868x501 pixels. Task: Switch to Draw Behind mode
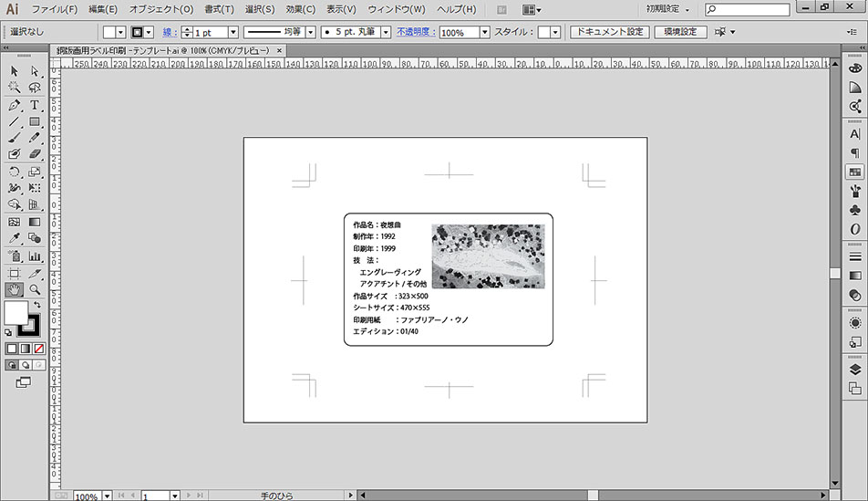click(x=26, y=364)
